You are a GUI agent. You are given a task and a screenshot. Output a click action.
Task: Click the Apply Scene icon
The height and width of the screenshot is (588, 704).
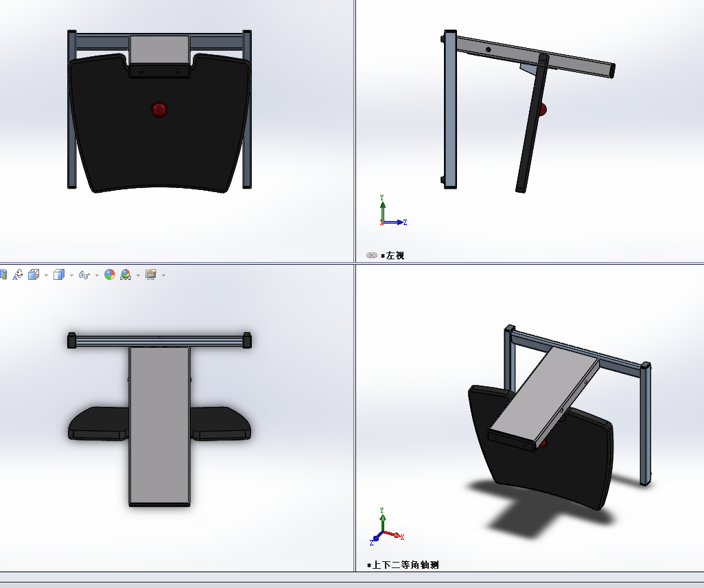click(126, 274)
